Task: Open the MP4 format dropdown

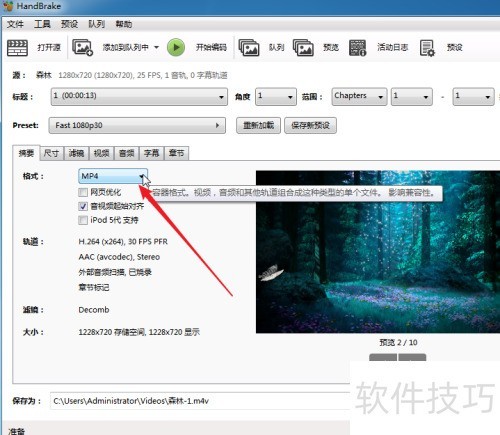Action: pos(113,176)
